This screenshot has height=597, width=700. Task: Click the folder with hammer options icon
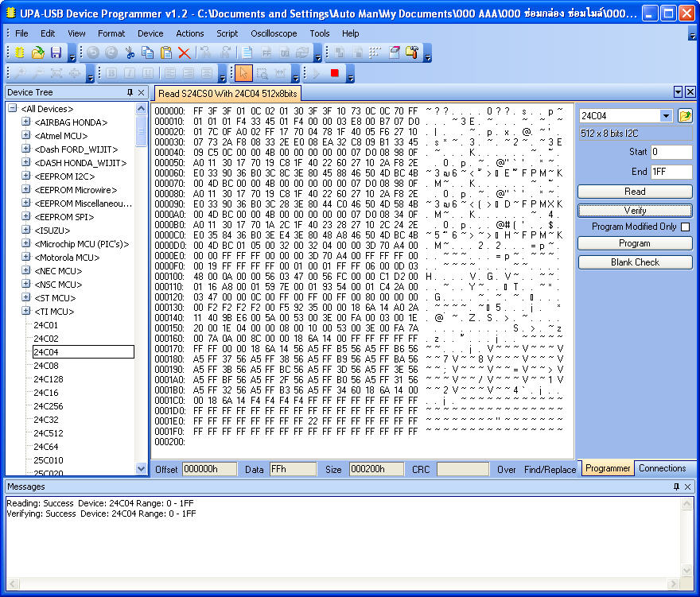pyautogui.click(x=412, y=52)
